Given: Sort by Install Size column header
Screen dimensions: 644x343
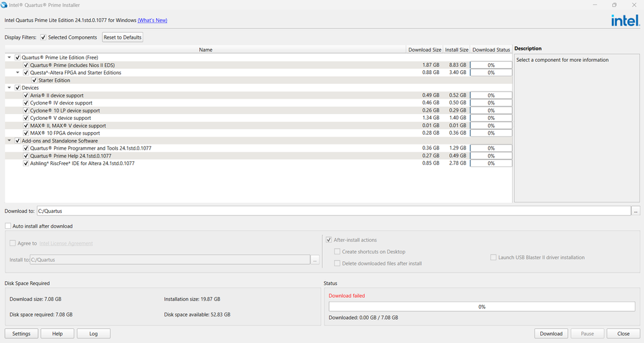Looking at the screenshot, I should point(456,50).
